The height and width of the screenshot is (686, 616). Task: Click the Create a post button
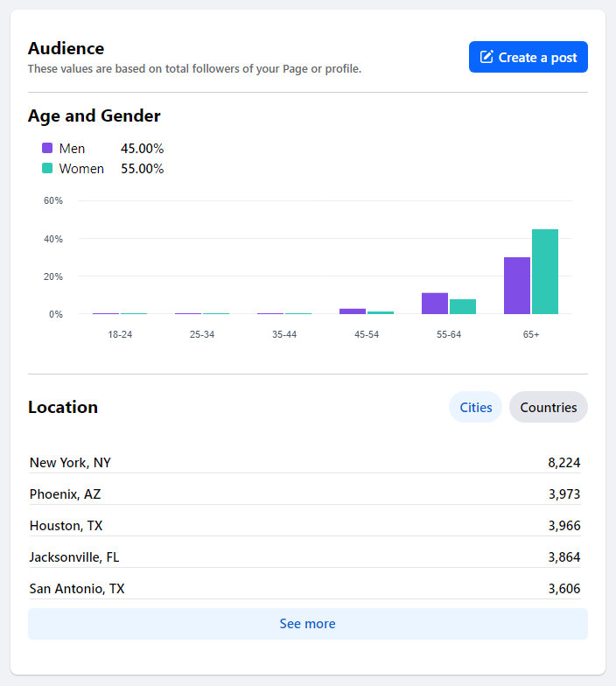point(528,57)
